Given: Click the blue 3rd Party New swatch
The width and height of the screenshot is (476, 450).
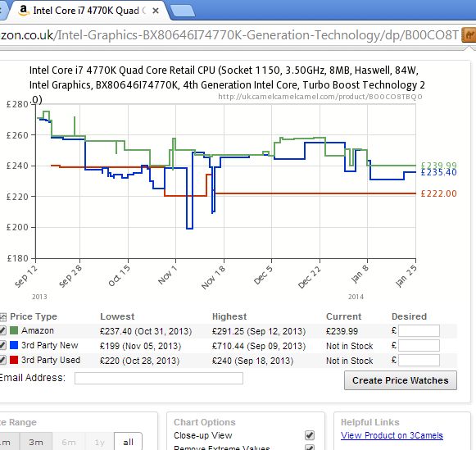Looking at the screenshot, I should point(14,345).
